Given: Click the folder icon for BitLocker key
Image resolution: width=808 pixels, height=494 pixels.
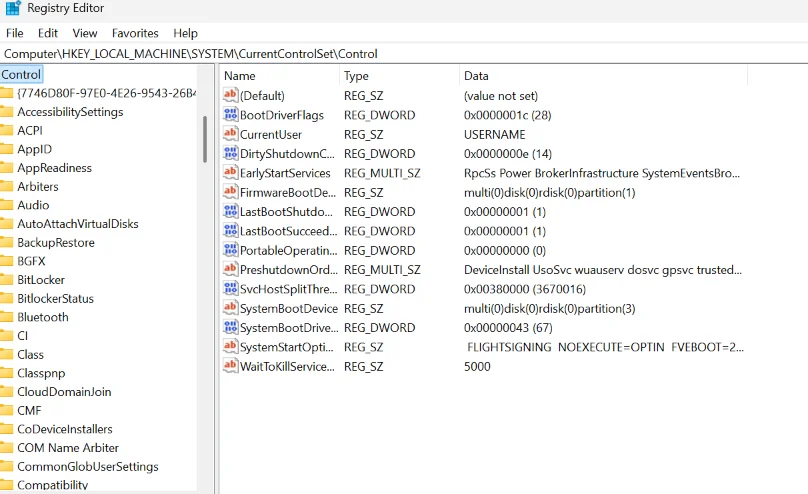Looking at the screenshot, I should tap(7, 280).
